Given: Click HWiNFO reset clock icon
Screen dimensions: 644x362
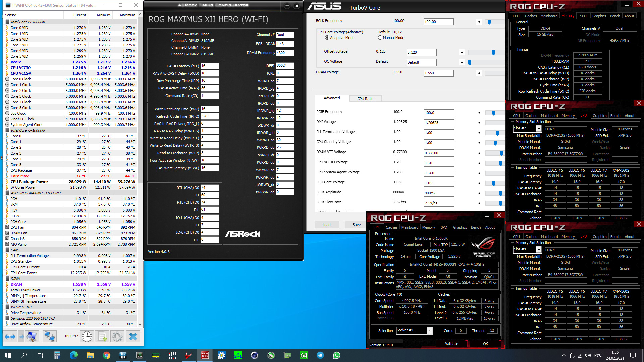Looking at the screenshot, I should (x=87, y=336).
